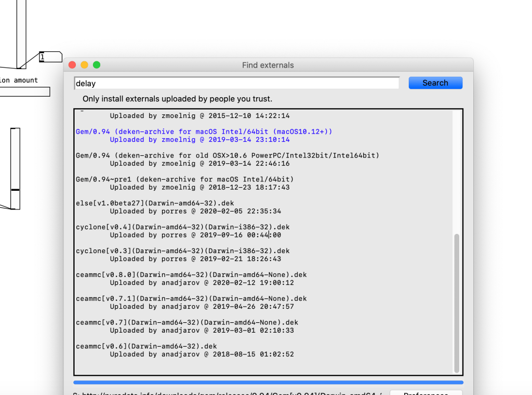Select the blue Gem/0.94 macOS Intel/64bit result
532x395 pixels.
(204, 131)
